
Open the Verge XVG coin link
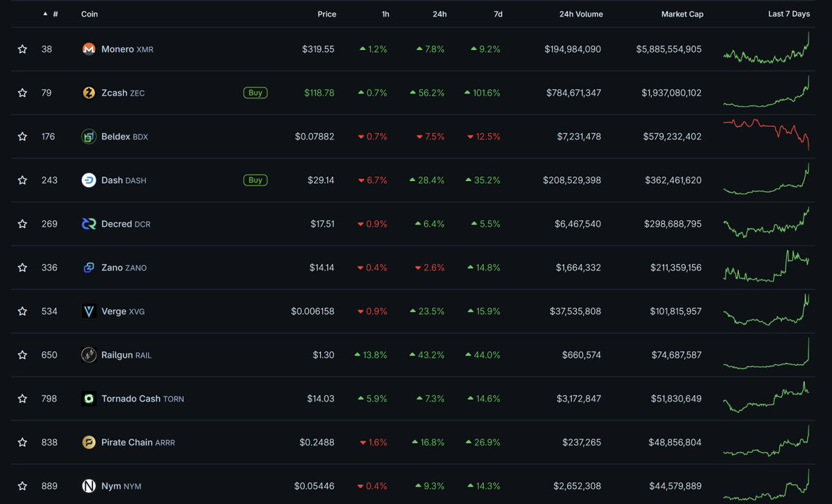point(123,311)
